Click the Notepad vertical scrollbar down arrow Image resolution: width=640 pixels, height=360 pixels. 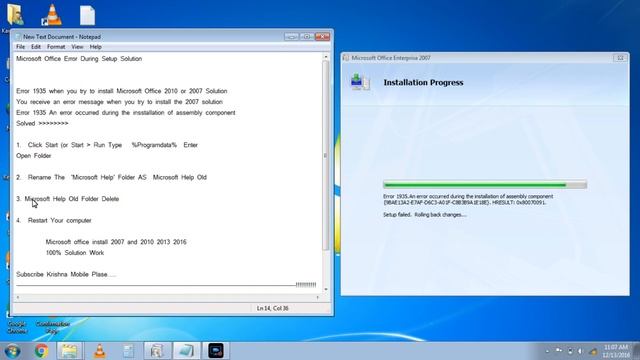tap(326, 289)
